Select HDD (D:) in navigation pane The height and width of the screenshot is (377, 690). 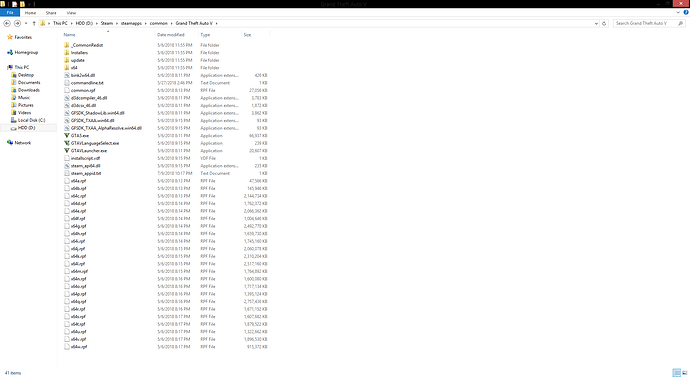click(x=26, y=128)
